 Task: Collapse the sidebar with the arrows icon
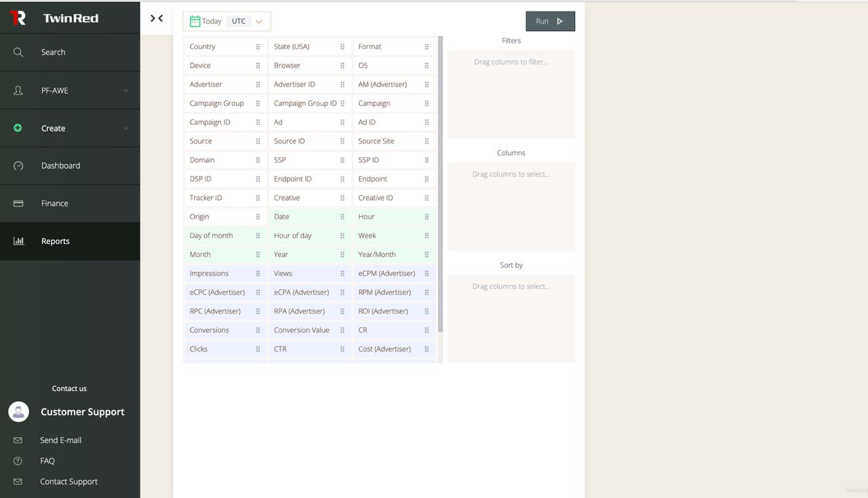pyautogui.click(x=157, y=18)
